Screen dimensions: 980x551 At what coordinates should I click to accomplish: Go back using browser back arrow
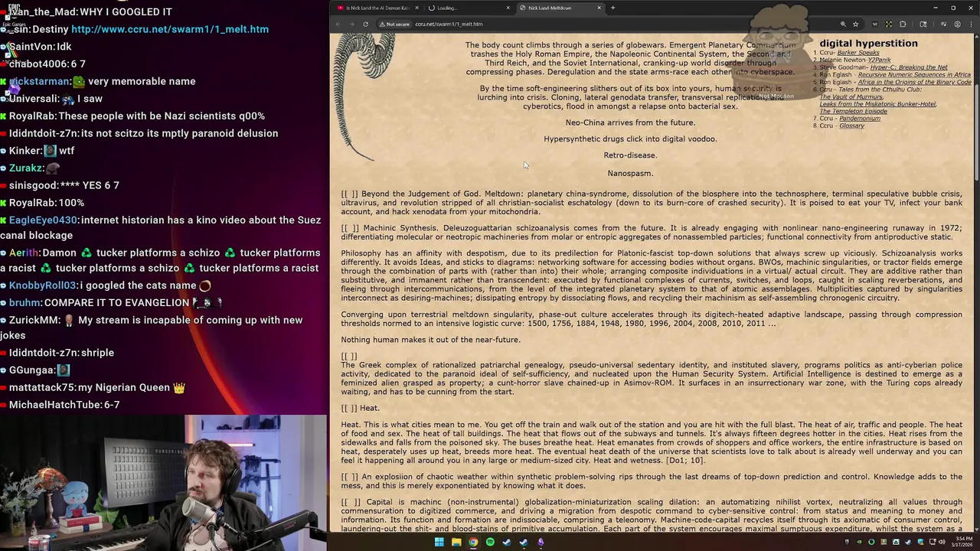[338, 24]
